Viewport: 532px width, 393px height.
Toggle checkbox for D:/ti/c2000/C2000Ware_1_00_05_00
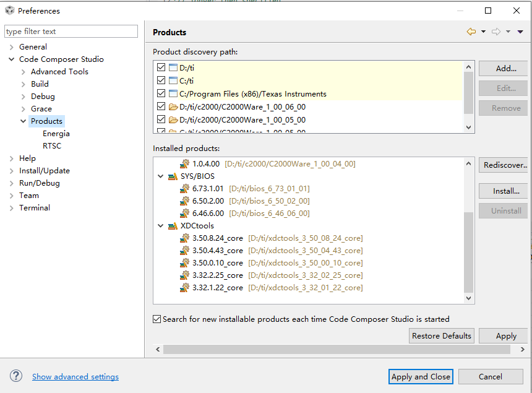point(161,119)
